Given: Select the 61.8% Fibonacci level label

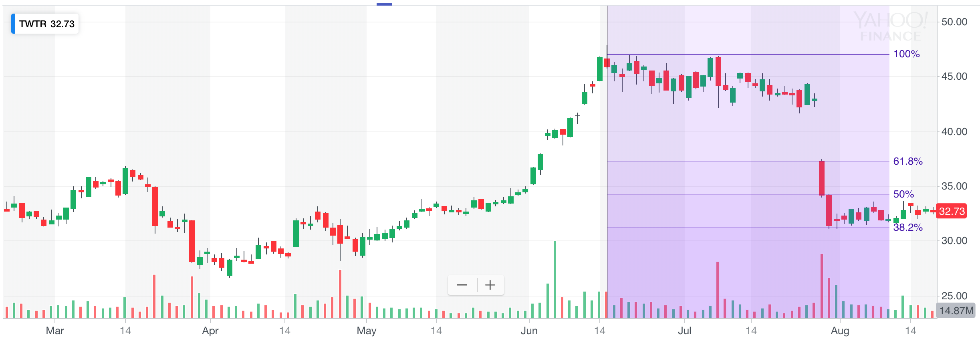Looking at the screenshot, I should [908, 161].
